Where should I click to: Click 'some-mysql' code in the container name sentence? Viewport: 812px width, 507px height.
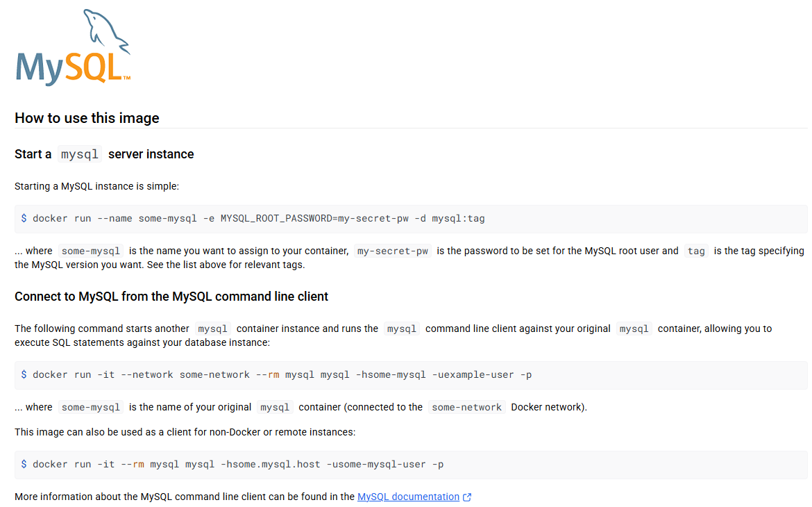91,251
